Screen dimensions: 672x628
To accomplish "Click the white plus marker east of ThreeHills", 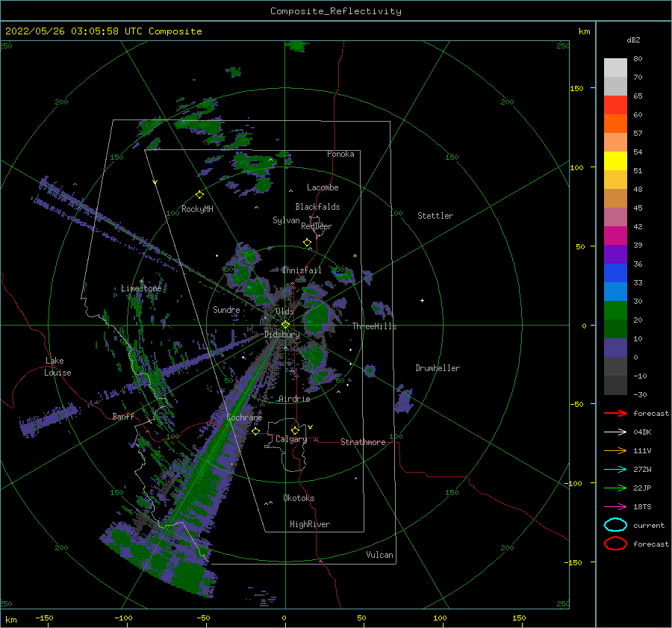I will [x=422, y=300].
